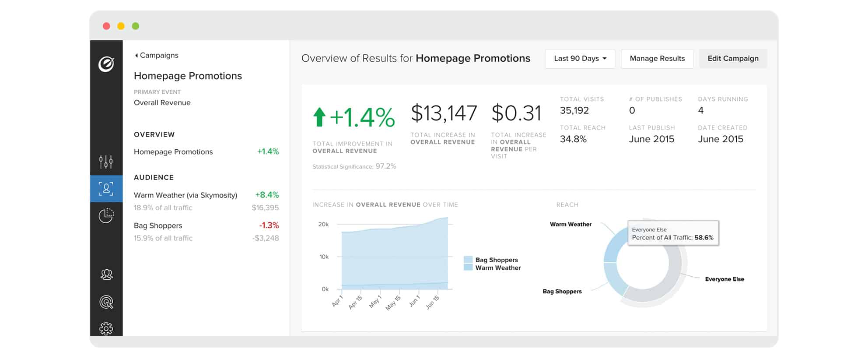
Task: Toggle Bag Shoppers legend swatch in chart
Action: [x=468, y=260]
